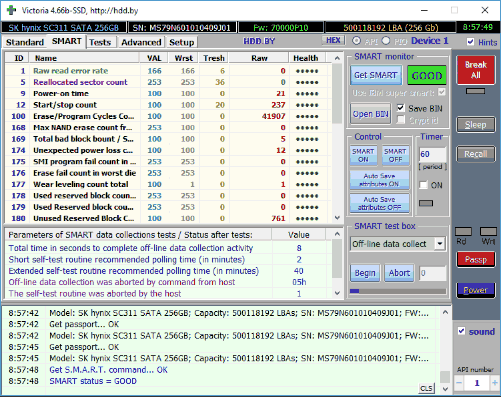Select the API radio button
The image size is (501, 397).
pos(356,41)
